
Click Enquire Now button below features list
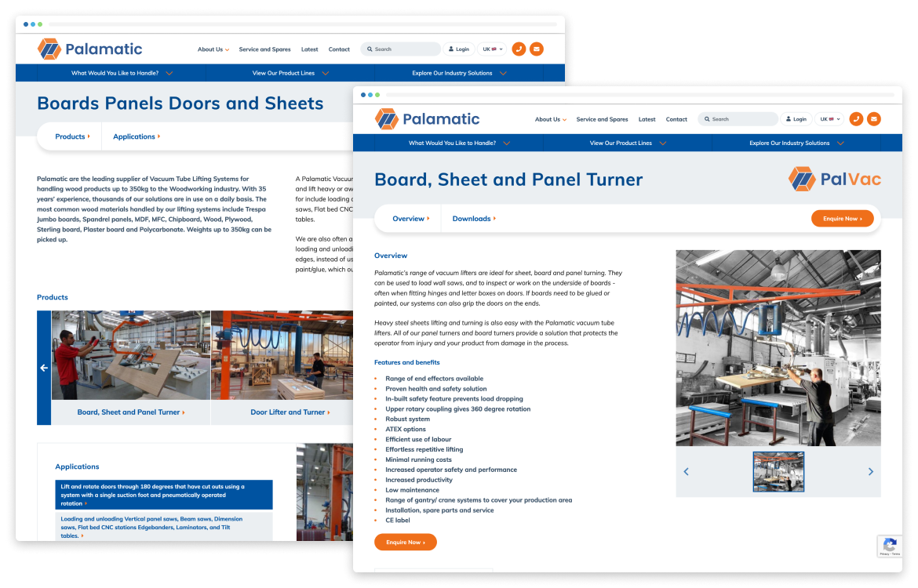[x=405, y=542]
